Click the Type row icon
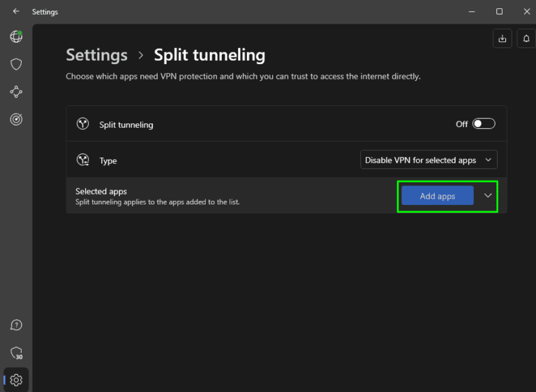The height and width of the screenshot is (392, 536). tap(83, 160)
